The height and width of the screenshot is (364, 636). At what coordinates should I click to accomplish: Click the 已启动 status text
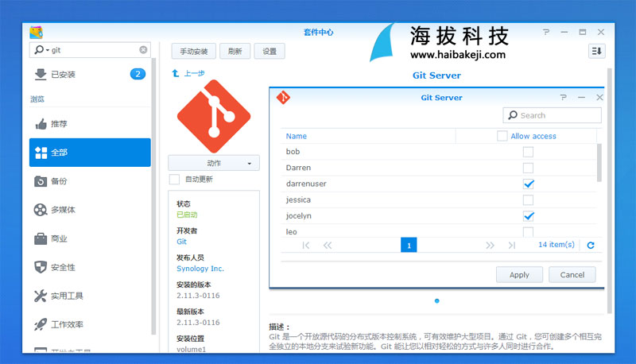tap(187, 215)
